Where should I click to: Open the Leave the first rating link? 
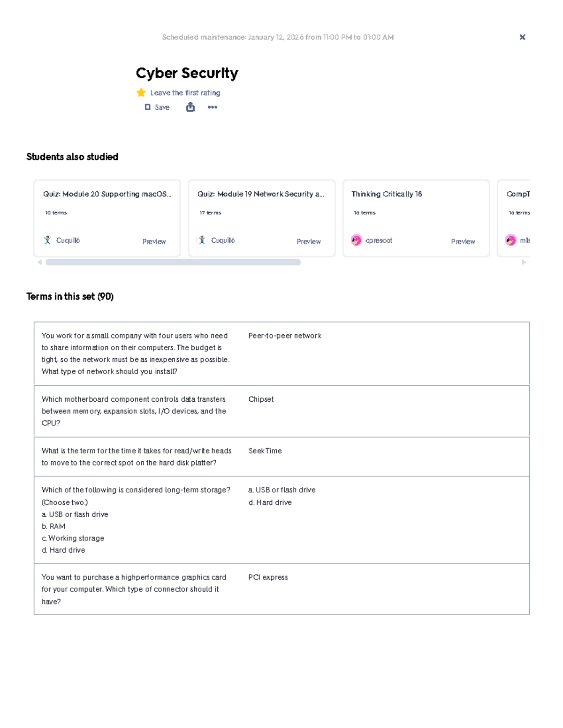click(185, 92)
